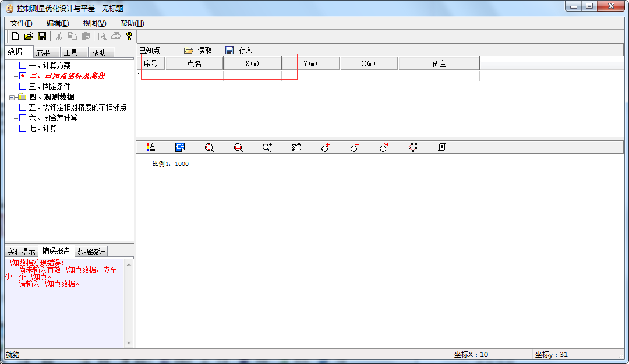The height and width of the screenshot is (364, 629).
Task: Check the 六、闭合差计算 tree checkbox
Action: (23, 118)
